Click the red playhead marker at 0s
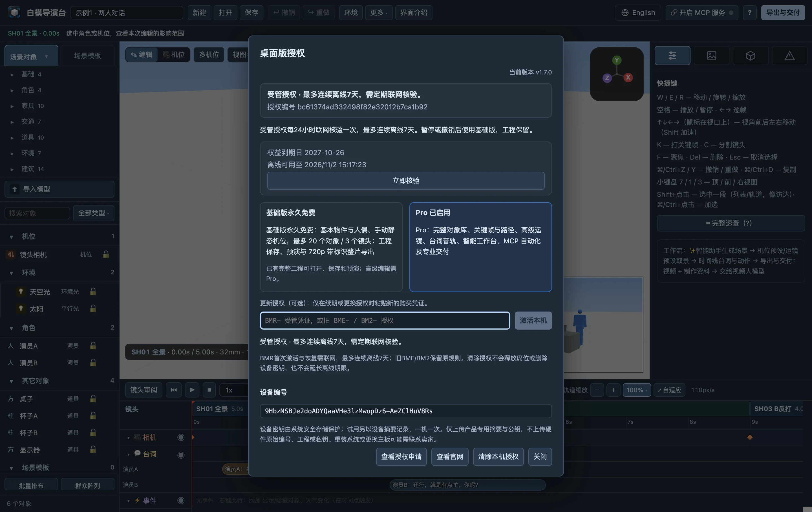The height and width of the screenshot is (512, 812). point(193,403)
